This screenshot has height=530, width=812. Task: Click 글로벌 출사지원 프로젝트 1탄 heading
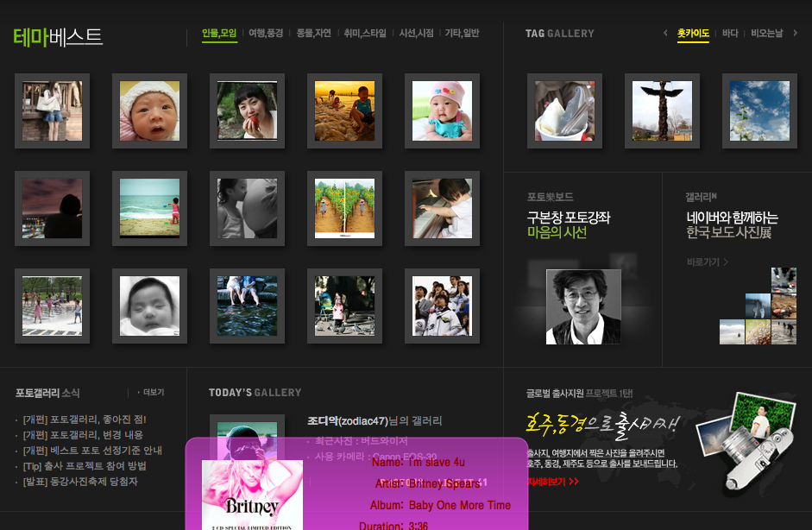580,394
